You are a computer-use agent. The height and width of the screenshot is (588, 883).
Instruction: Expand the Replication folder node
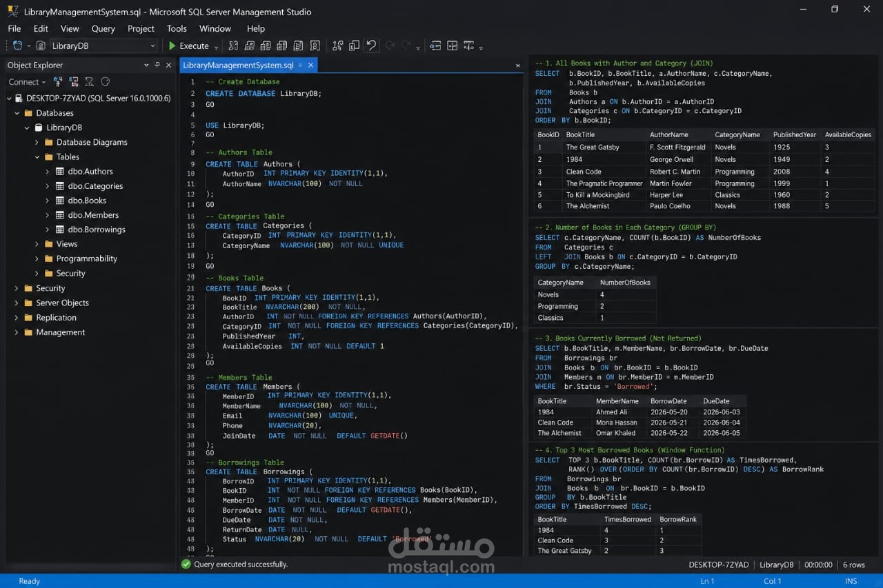[17, 318]
